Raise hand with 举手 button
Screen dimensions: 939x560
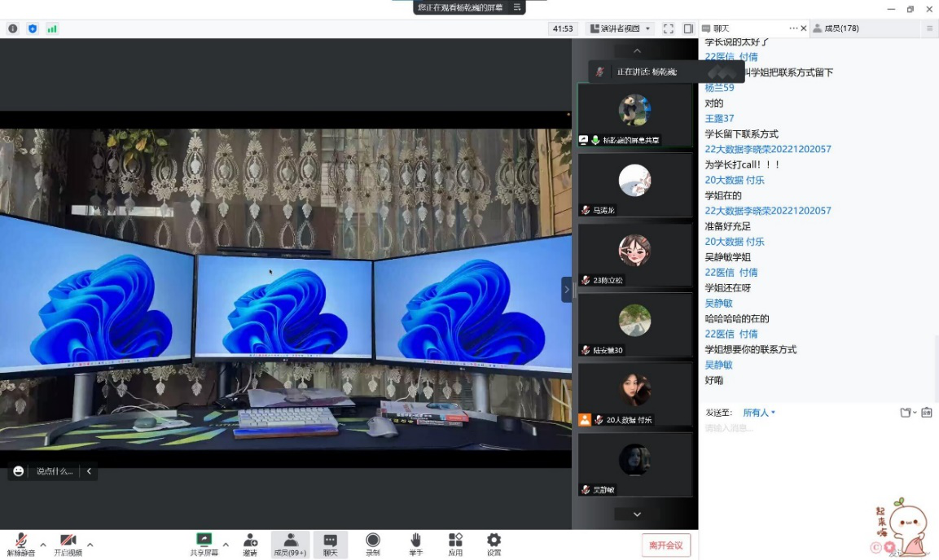point(415,545)
